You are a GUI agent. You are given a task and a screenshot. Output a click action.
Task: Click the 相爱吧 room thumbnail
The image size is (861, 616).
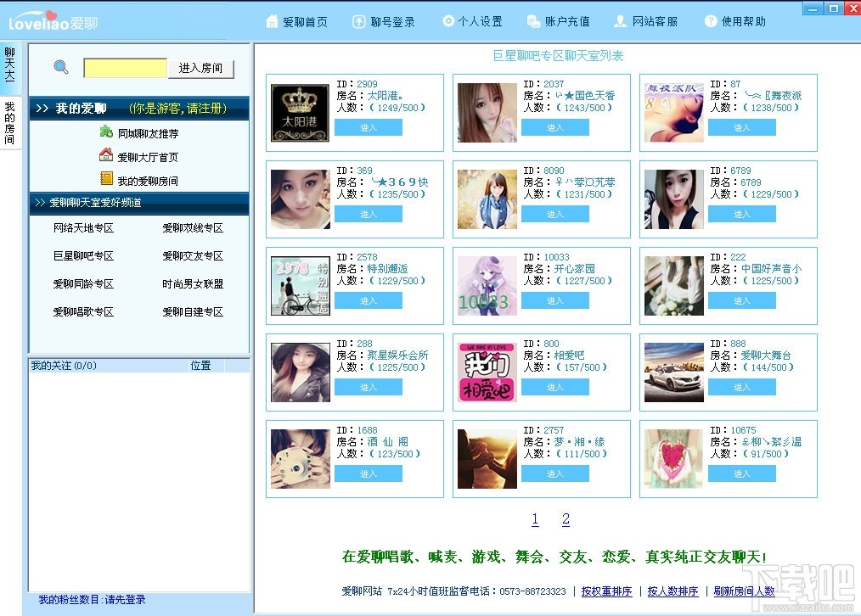click(487, 372)
